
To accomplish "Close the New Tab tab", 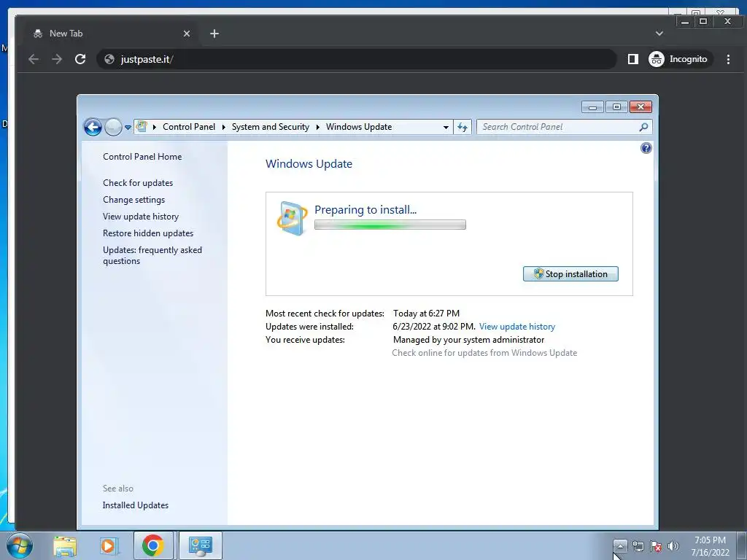I will 187,34.
